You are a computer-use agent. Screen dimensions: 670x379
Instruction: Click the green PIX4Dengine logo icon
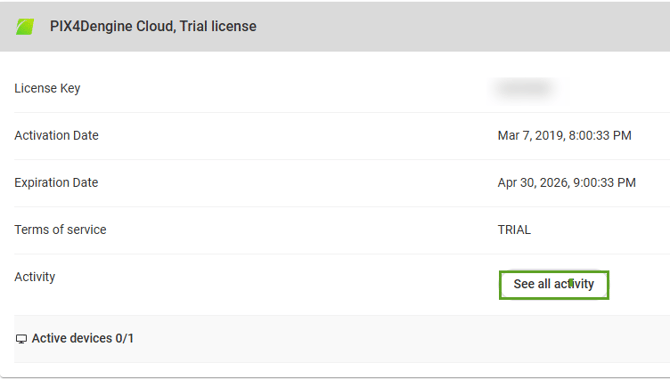pos(25,27)
